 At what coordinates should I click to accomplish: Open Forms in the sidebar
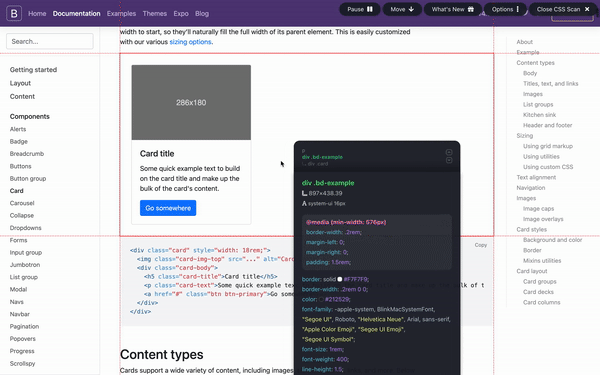pos(18,240)
